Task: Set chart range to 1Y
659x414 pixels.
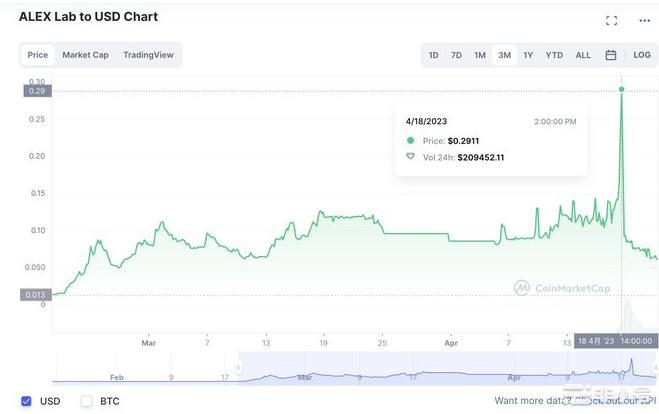Action: pos(528,55)
